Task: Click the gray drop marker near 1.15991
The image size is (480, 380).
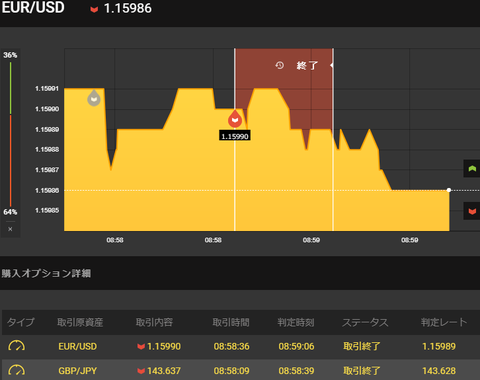Action: (94, 98)
